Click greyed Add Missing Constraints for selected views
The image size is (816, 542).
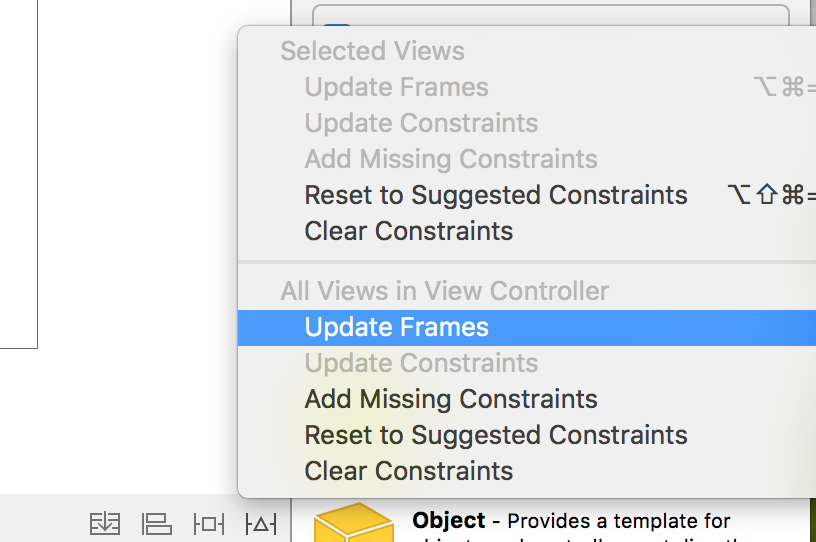coord(451,159)
